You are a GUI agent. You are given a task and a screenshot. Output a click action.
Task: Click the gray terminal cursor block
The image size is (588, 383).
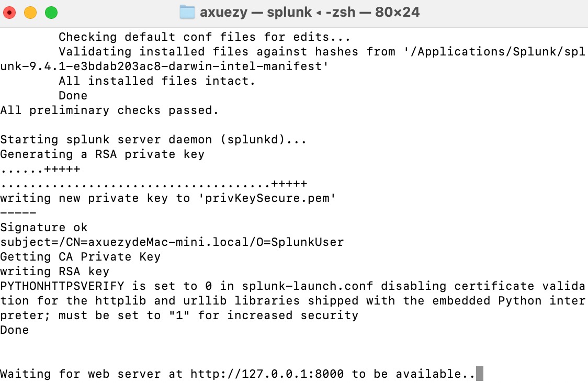(480, 374)
